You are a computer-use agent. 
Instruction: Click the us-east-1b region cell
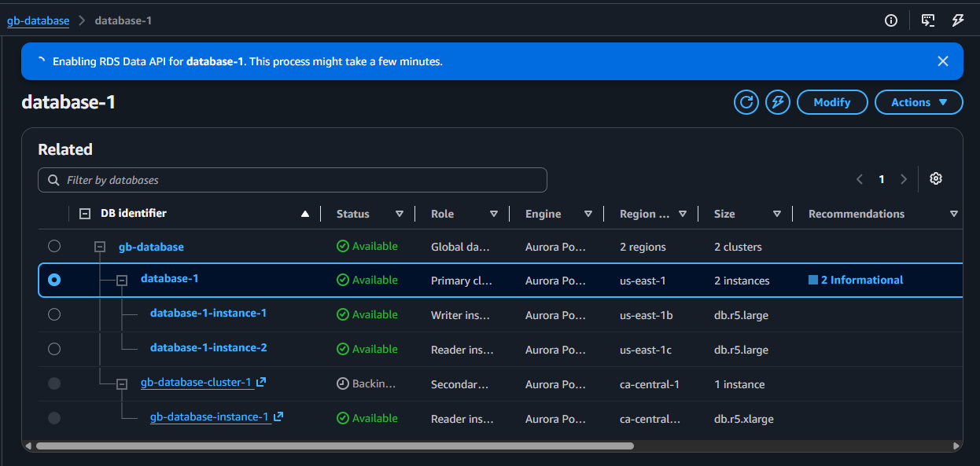647,315
